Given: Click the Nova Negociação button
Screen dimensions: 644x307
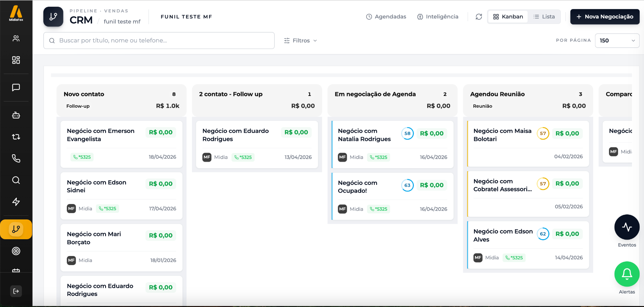Looking at the screenshot, I should (605, 17).
